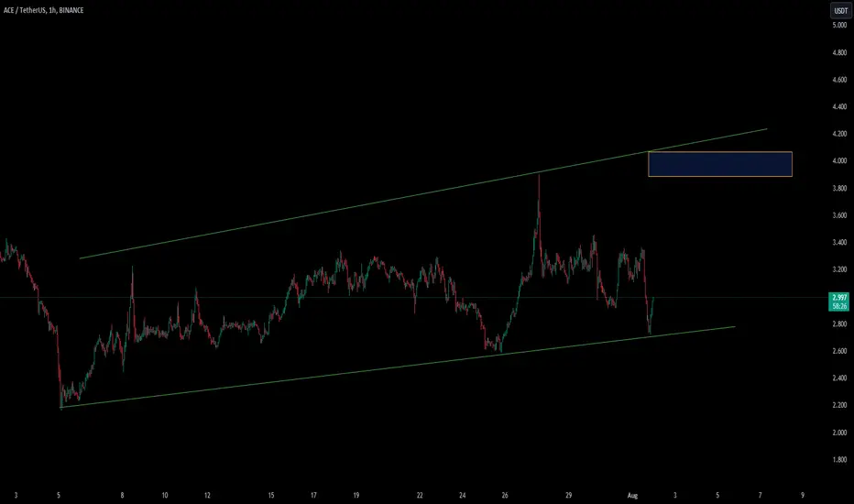Click the 4.600 price axis label

839,80
